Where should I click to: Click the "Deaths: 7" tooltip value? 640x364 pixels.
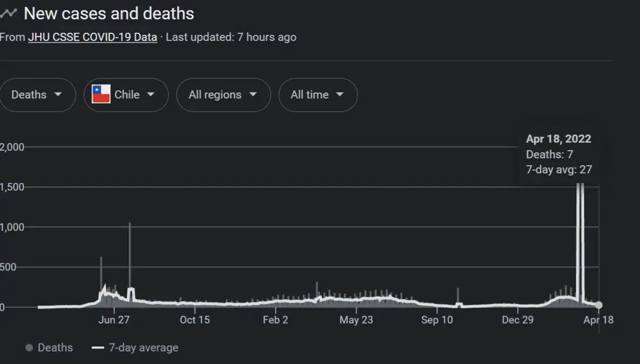pos(549,154)
